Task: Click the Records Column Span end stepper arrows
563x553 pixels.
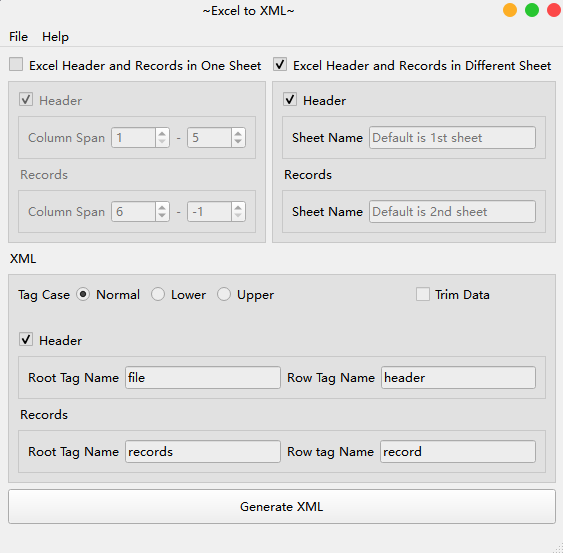Action: click(238, 212)
